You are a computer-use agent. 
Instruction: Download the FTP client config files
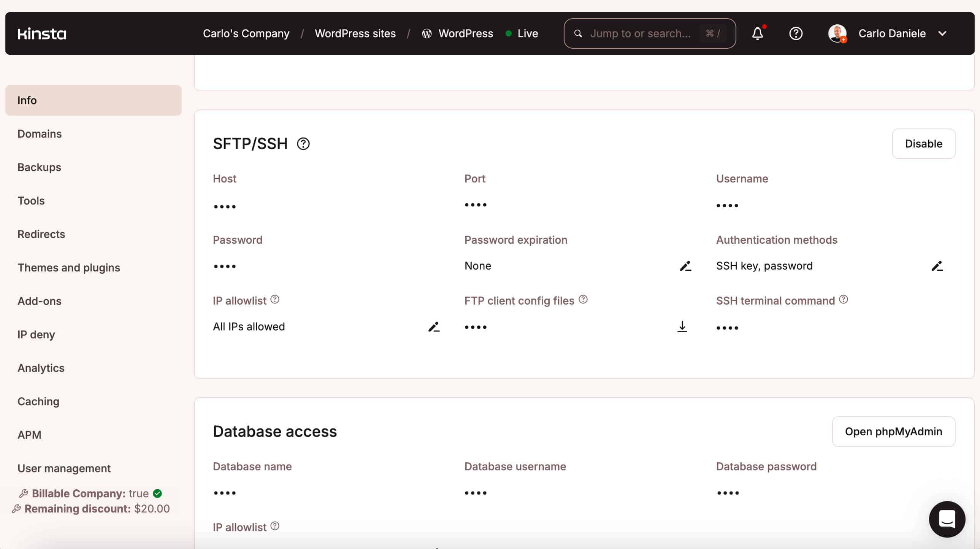pos(682,327)
